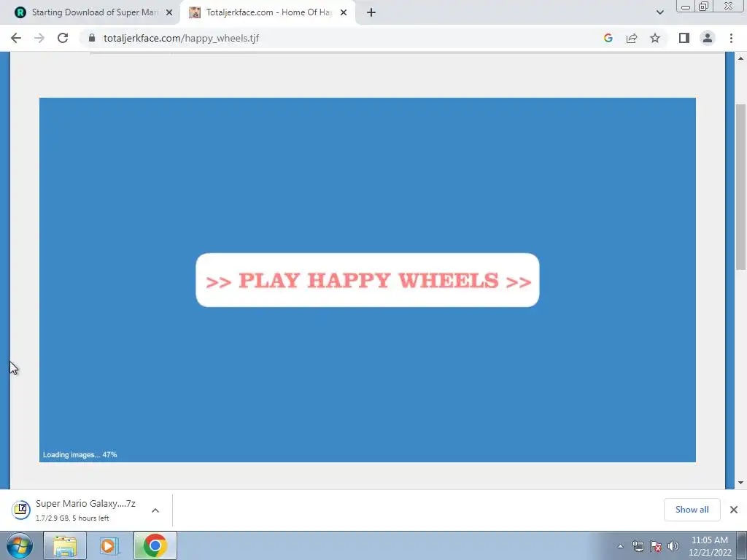747x560 pixels.
Task: Click the Chrome taskbar icon
Action: [155, 545]
